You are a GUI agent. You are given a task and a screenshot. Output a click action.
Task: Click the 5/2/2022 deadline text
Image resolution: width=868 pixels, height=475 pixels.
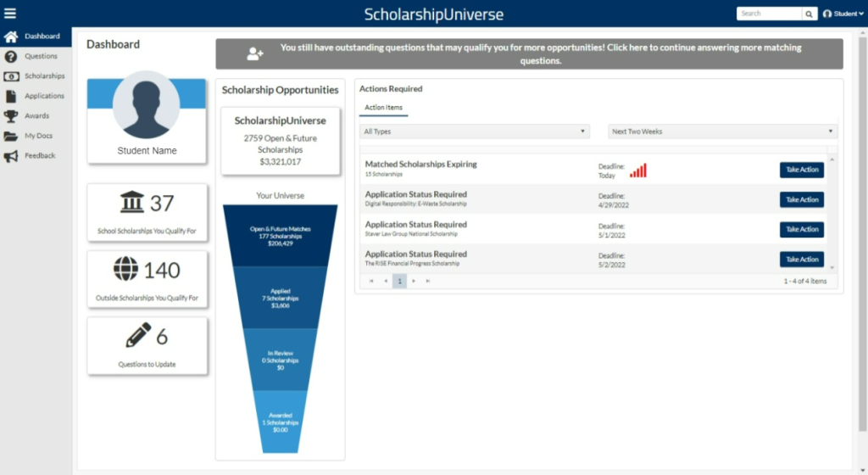[x=612, y=265]
